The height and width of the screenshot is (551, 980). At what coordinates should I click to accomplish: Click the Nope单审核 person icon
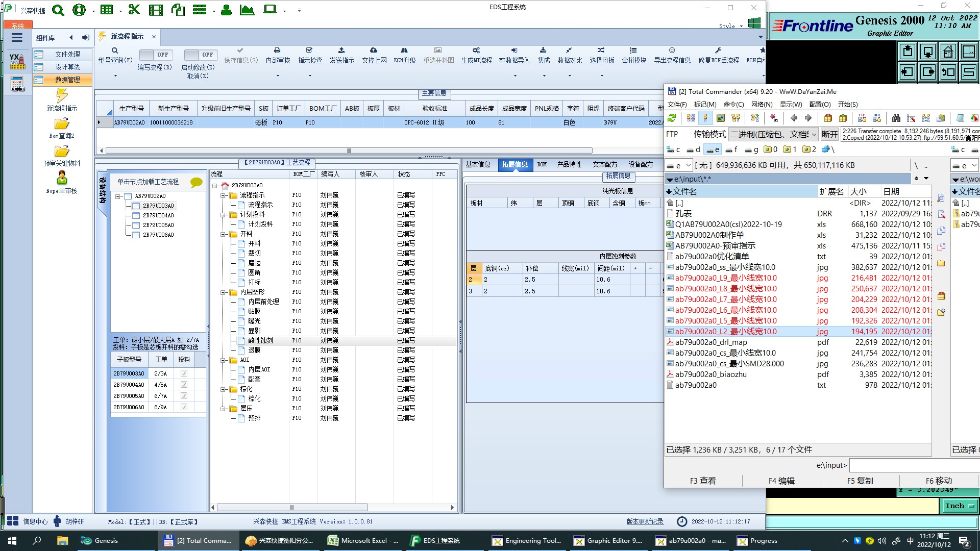pyautogui.click(x=62, y=178)
